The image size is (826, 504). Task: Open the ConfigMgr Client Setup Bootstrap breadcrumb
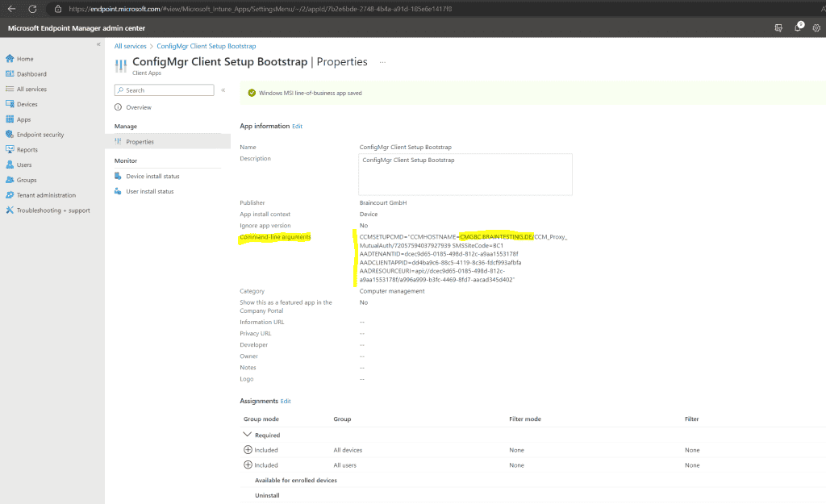pyautogui.click(x=204, y=46)
